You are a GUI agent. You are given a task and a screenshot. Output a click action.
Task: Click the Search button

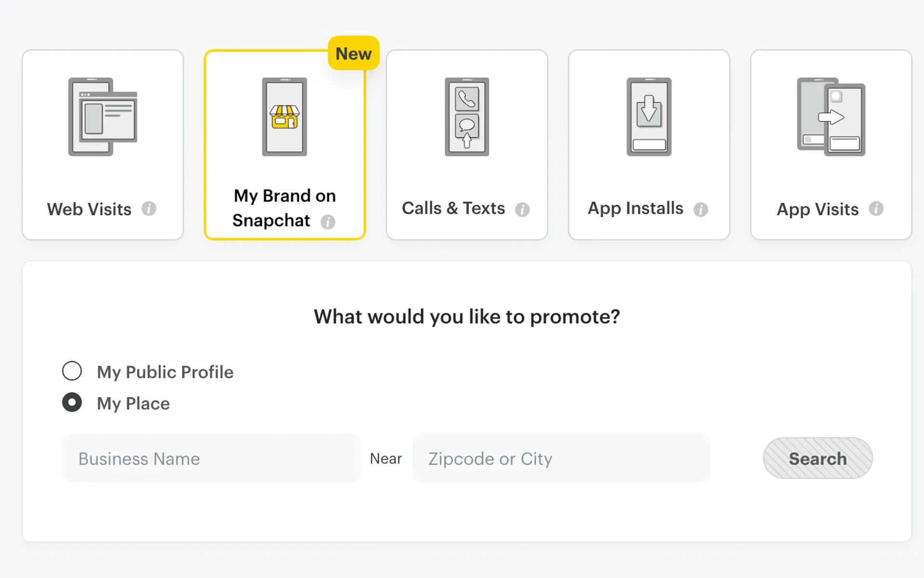tap(817, 458)
